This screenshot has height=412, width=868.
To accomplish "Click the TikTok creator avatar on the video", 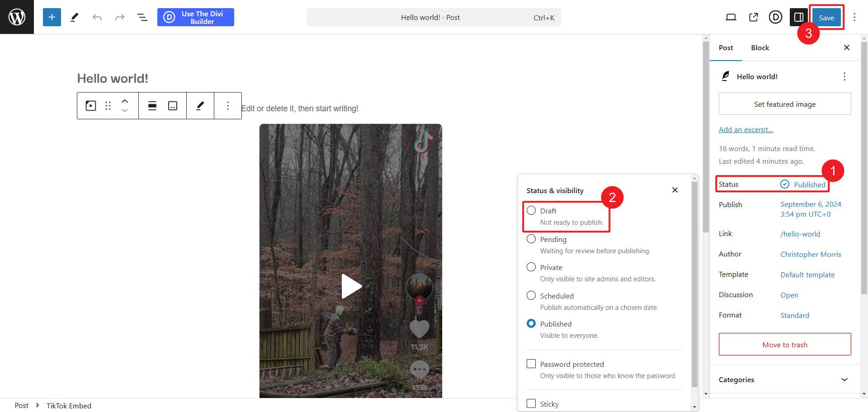I will click(420, 287).
